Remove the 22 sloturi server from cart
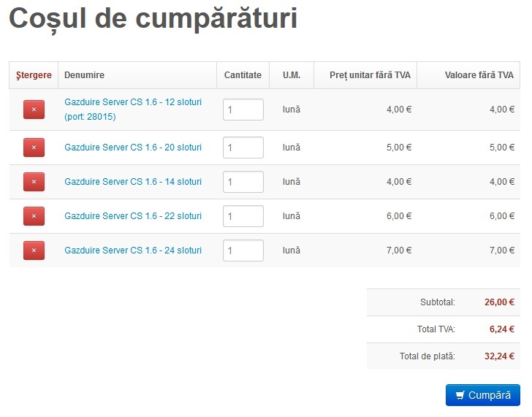Screen dimensions: 532x417 pos(34,216)
